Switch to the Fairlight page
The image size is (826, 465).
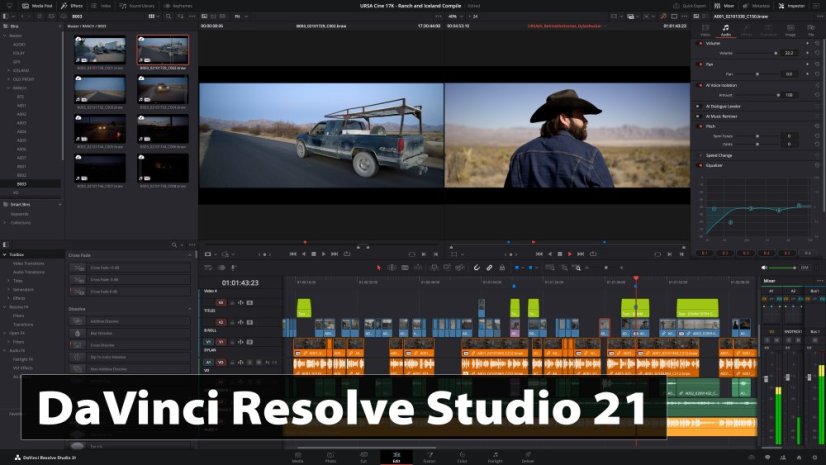[x=495, y=457]
